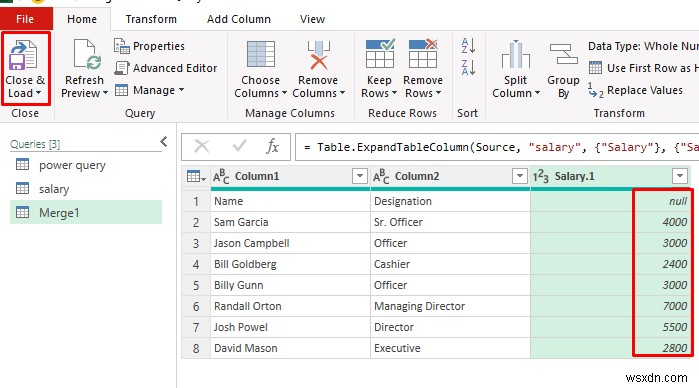Viewport: 699px width, 388px height.
Task: Click the Remove Columns icon
Action: coord(318,54)
